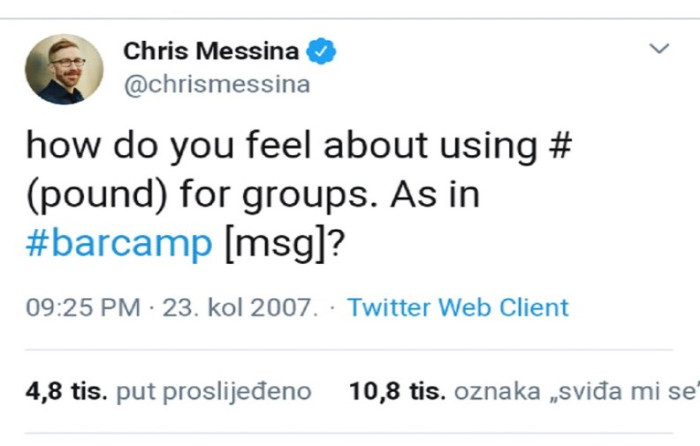The height and width of the screenshot is (446, 700).
Task: Open the @chrismessina handle link
Action: click(x=216, y=85)
